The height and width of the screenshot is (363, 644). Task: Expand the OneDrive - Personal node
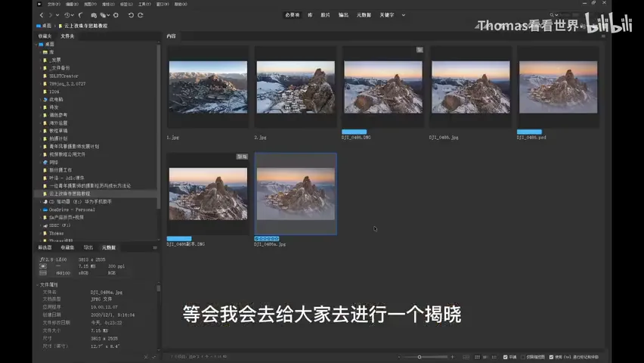[x=40, y=209]
